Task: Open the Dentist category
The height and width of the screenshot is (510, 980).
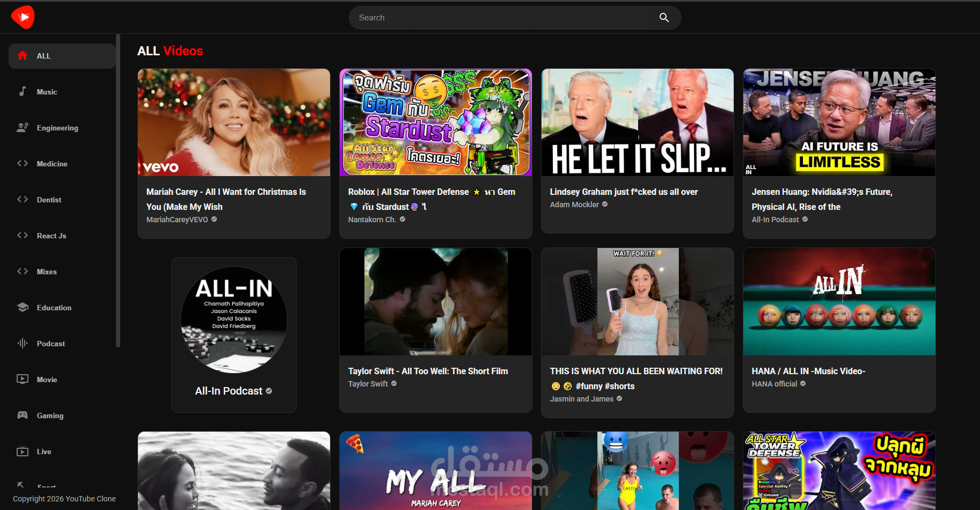Action: coord(62,200)
